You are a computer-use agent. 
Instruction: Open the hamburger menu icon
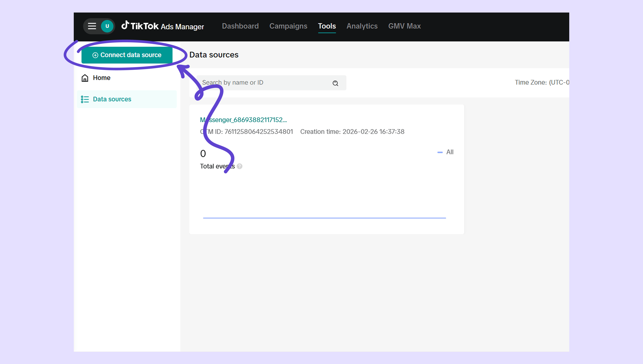click(92, 26)
